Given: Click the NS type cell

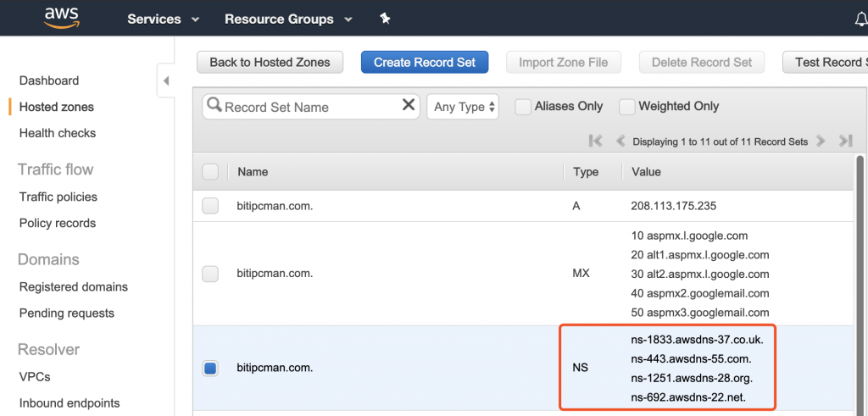Looking at the screenshot, I should (580, 367).
